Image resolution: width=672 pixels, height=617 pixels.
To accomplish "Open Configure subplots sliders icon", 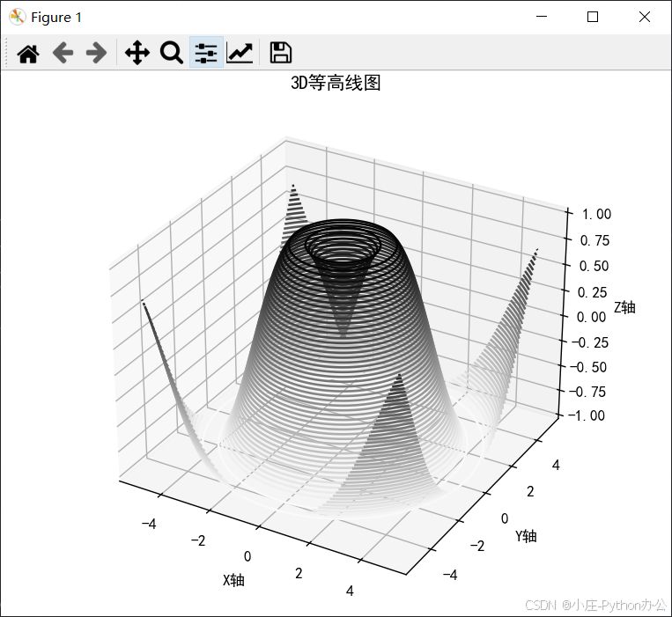I will click(206, 53).
